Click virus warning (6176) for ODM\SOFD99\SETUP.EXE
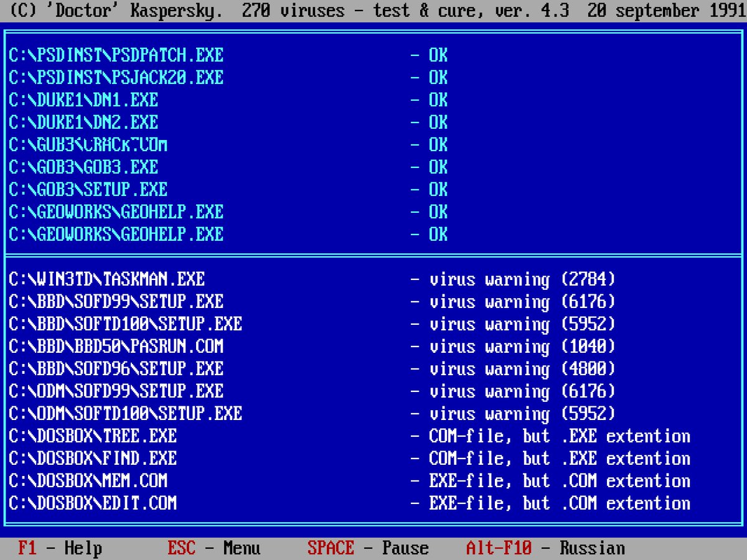 [522, 391]
